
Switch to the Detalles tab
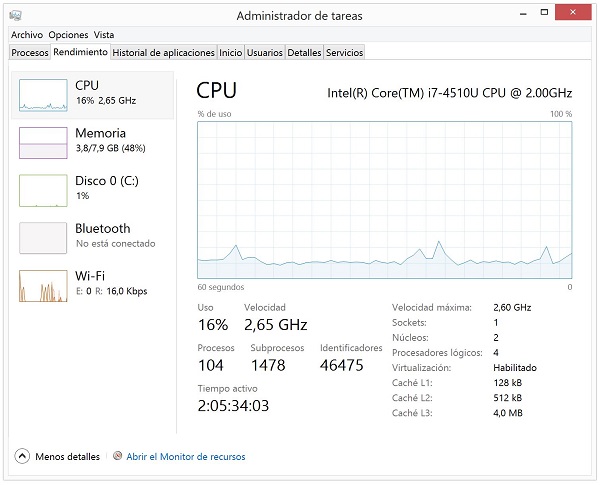pos(304,52)
